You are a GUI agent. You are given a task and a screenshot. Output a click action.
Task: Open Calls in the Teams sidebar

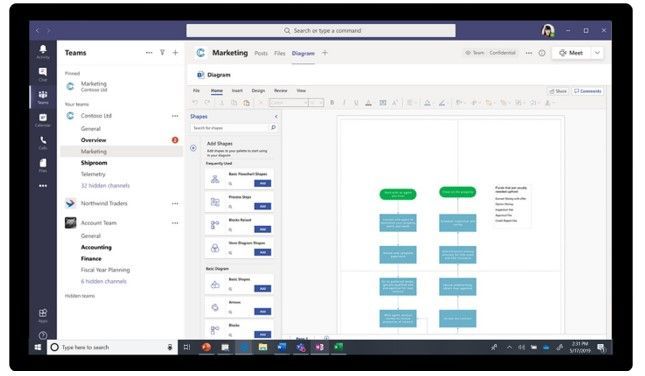43,142
